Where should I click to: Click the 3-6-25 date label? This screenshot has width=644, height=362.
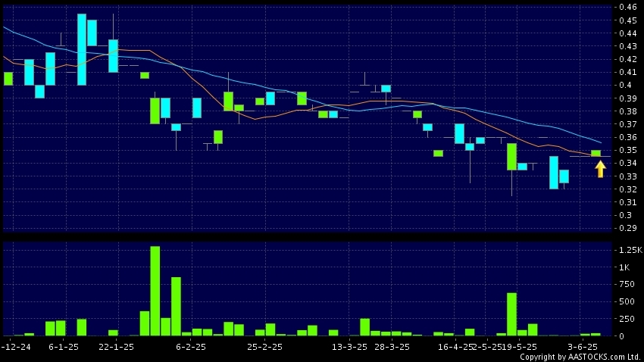coord(583,347)
